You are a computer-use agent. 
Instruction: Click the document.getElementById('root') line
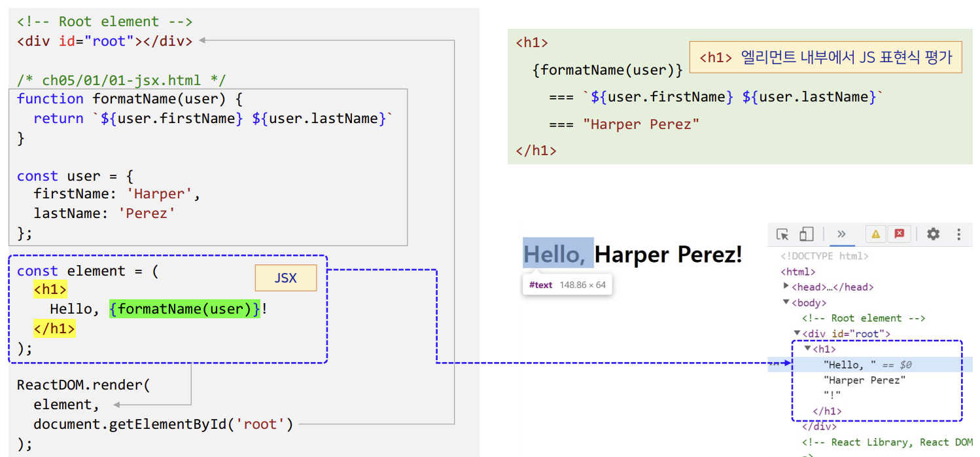tap(164, 424)
